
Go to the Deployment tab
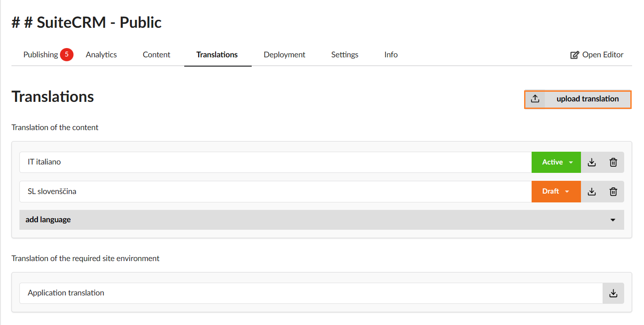(284, 55)
